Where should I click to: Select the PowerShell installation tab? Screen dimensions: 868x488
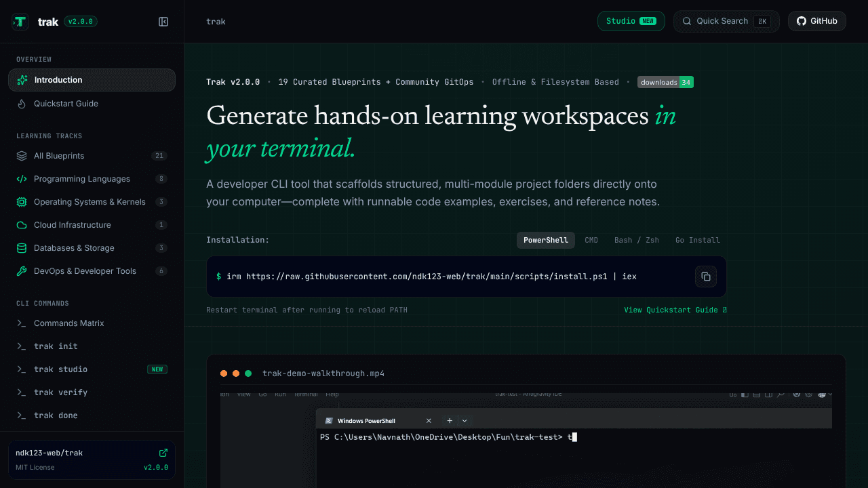(x=546, y=240)
